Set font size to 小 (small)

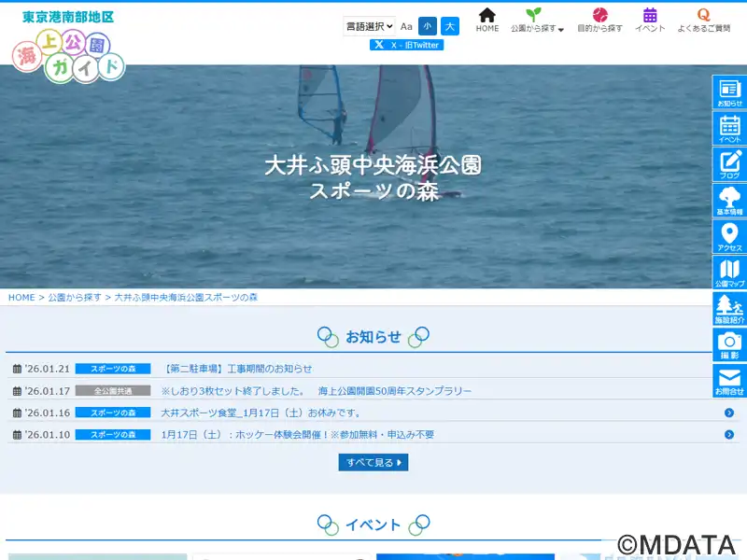(x=427, y=26)
